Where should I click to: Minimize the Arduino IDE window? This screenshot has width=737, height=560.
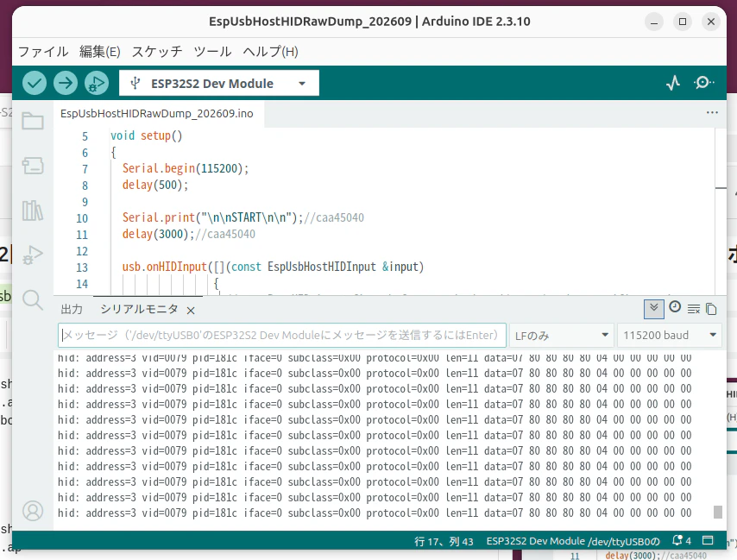click(654, 22)
